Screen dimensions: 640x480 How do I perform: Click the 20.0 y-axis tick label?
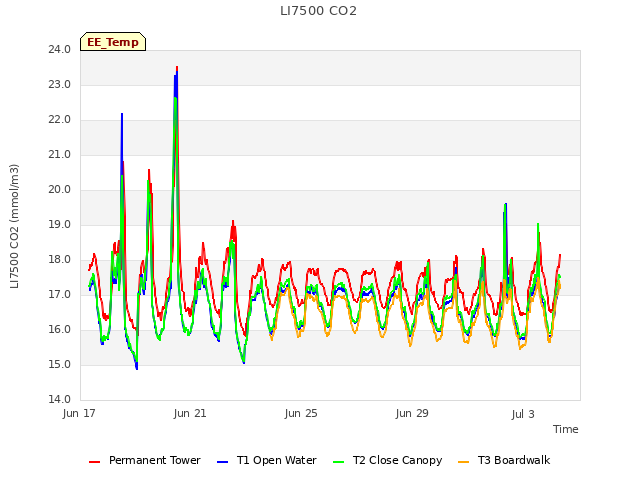[60, 190]
